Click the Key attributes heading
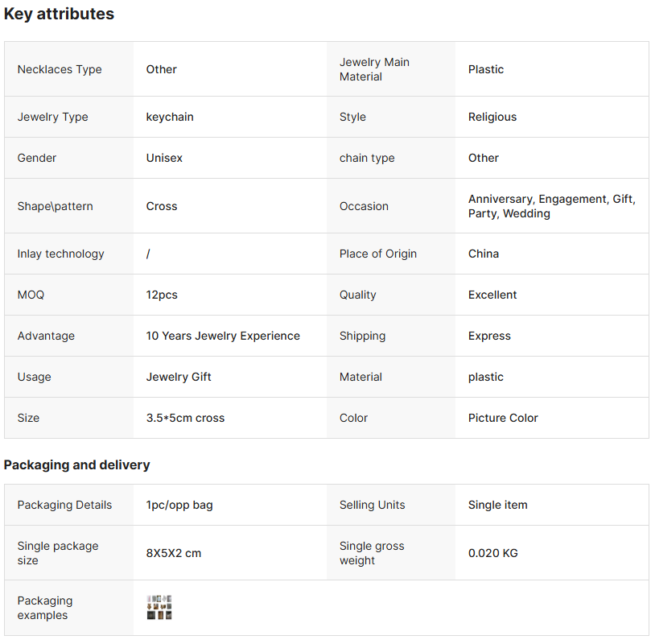Image resolution: width=651 pixels, height=644 pixels. tap(60, 14)
